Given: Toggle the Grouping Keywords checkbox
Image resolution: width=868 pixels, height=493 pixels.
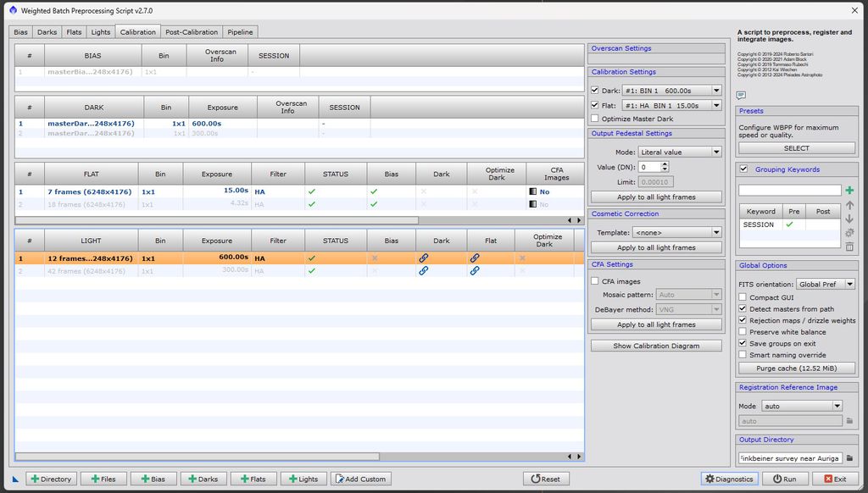Looking at the screenshot, I should tap(743, 169).
